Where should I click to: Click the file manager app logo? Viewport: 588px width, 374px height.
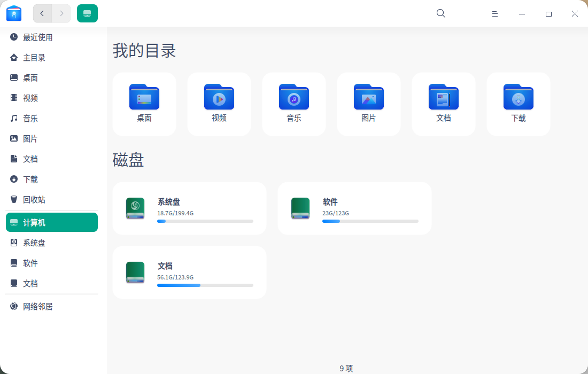(x=14, y=13)
